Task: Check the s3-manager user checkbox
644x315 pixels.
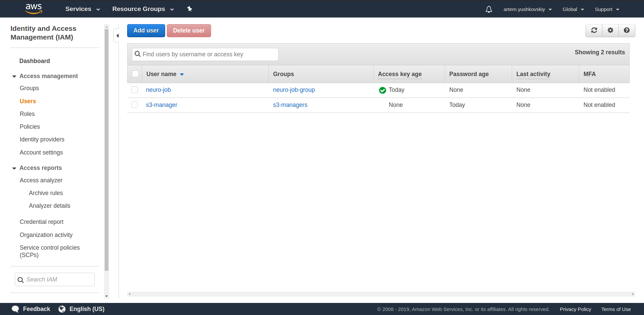Action: (135, 105)
